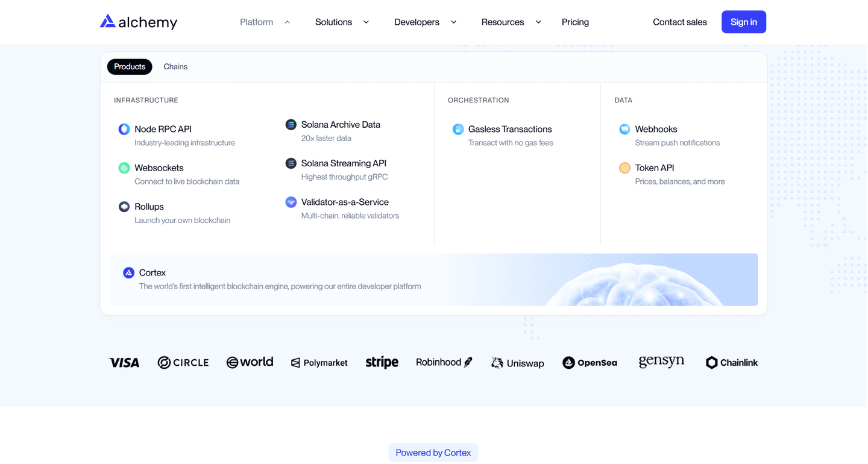
Task: Click the Stripe logo
Action: coord(382,362)
